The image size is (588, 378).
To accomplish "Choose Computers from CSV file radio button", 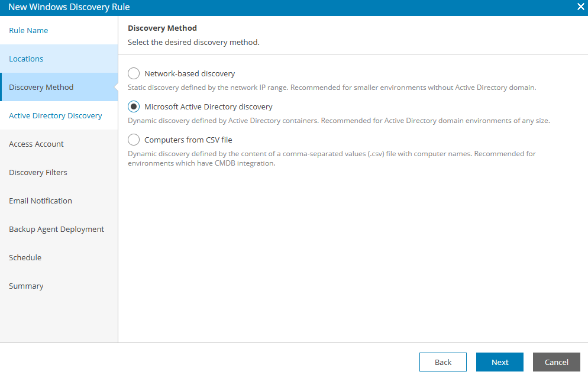I will tap(134, 140).
